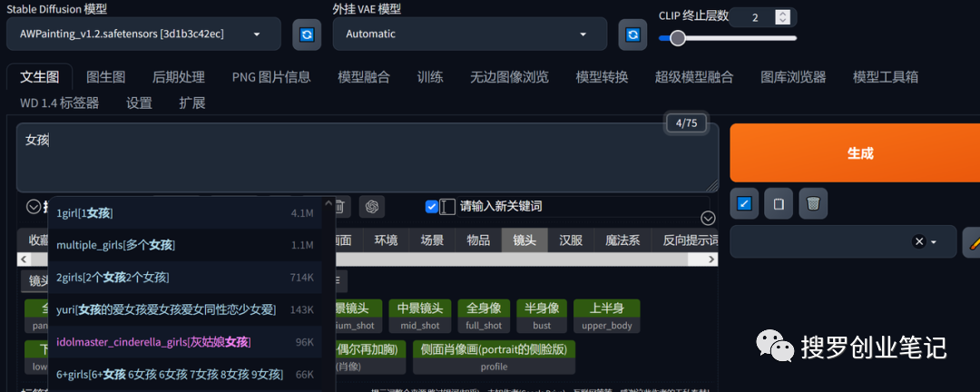Choose the 6+girls suggestion
The image size is (980, 392).
click(x=185, y=375)
